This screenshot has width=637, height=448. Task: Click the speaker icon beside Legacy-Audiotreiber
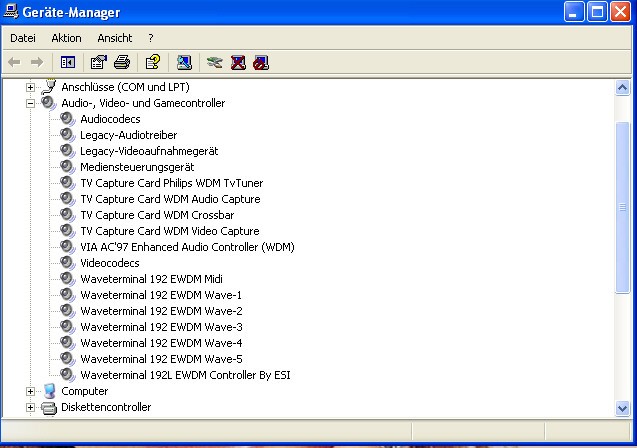tap(67, 135)
